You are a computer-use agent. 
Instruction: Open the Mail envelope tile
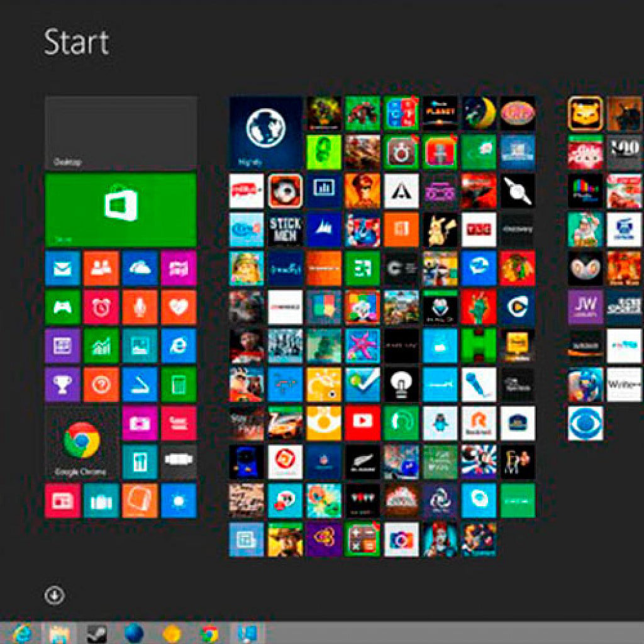(62, 268)
